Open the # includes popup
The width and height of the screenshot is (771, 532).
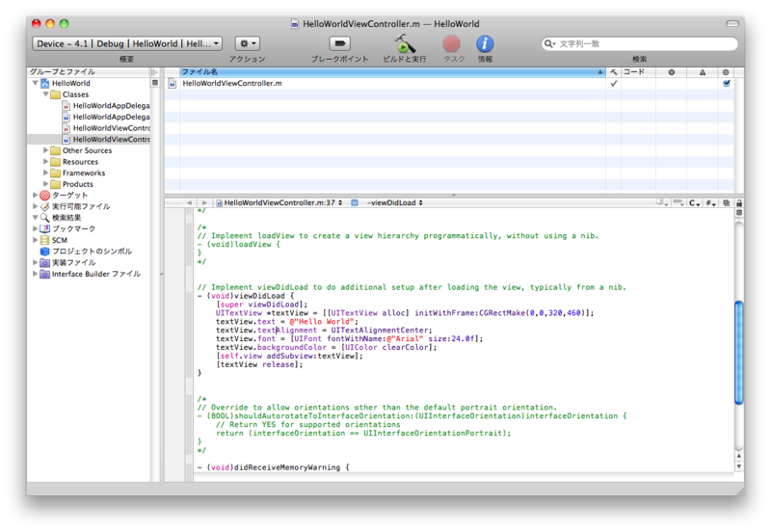click(x=710, y=202)
